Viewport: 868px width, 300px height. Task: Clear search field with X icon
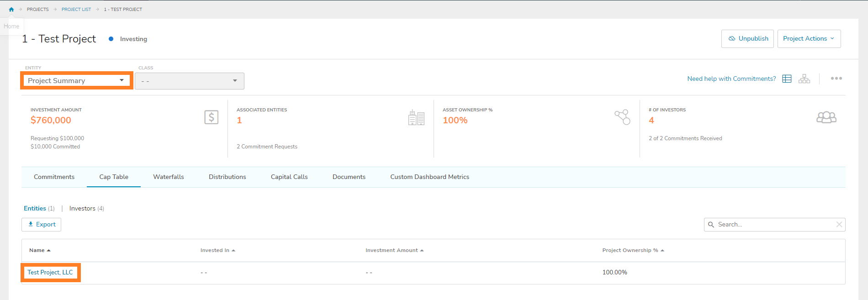click(x=839, y=224)
